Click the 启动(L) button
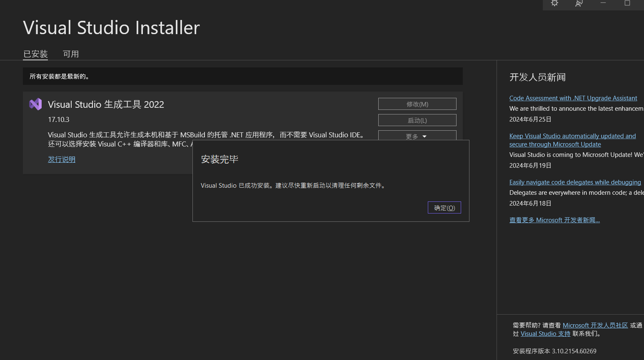The height and width of the screenshot is (360, 644). [417, 120]
